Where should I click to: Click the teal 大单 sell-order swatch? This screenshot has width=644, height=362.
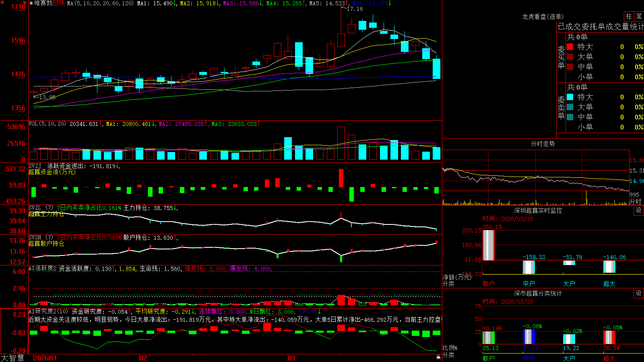pyautogui.click(x=570, y=107)
